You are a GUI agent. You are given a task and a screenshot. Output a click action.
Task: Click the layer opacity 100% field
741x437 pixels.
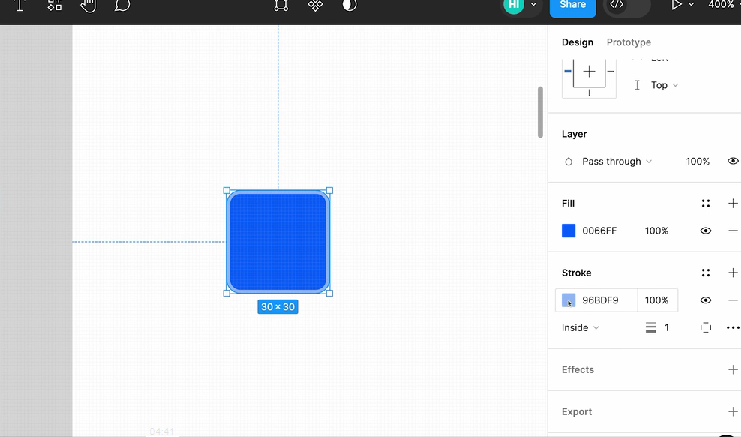(698, 162)
